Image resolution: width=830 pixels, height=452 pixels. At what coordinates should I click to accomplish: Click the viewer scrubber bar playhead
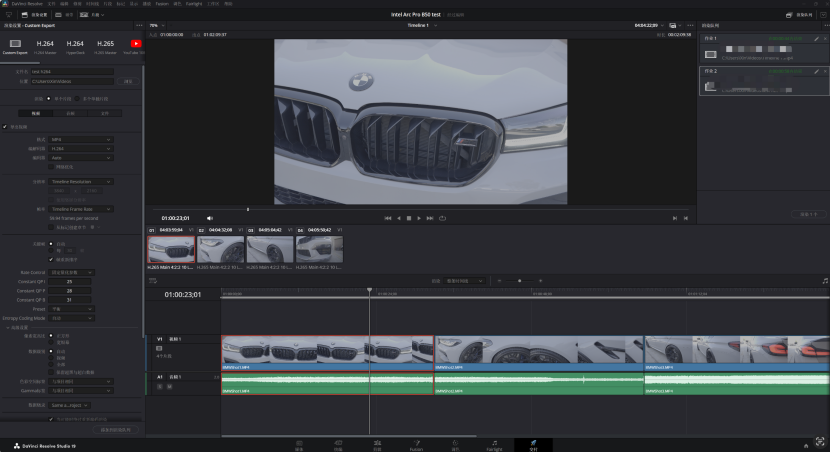pos(248,209)
